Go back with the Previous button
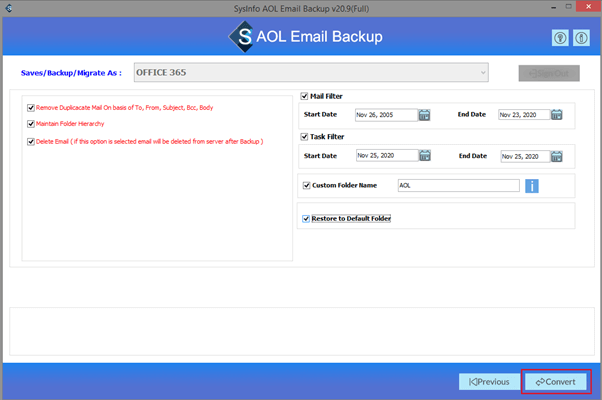Viewport: 602px width, 400px height. click(489, 382)
